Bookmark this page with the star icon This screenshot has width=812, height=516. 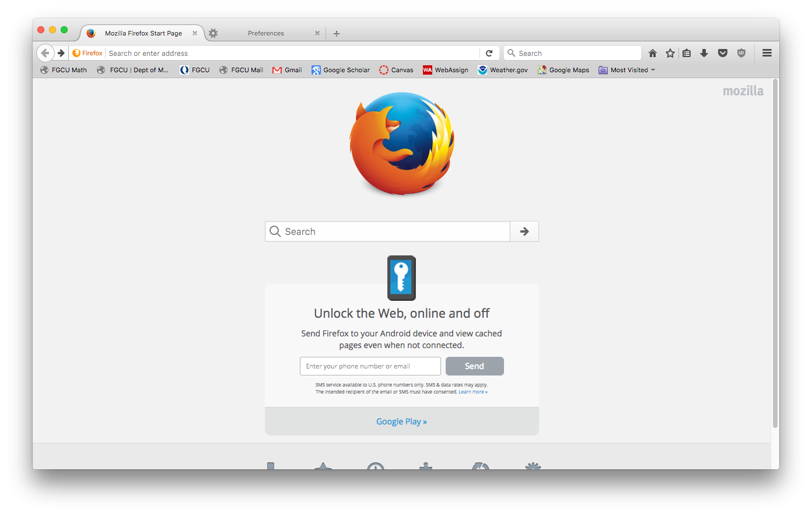click(670, 53)
